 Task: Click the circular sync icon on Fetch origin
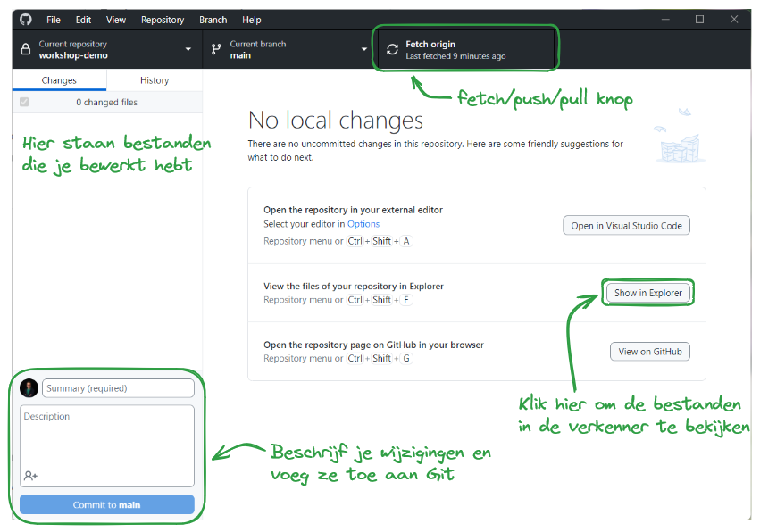392,49
